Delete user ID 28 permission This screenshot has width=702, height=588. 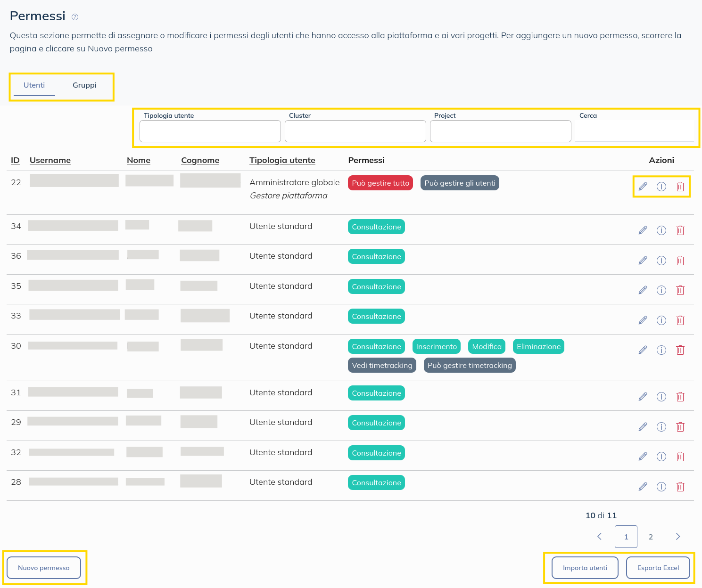[x=680, y=487]
